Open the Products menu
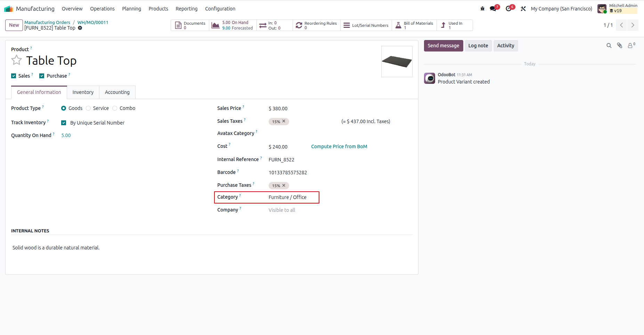The image size is (644, 335). click(x=158, y=9)
